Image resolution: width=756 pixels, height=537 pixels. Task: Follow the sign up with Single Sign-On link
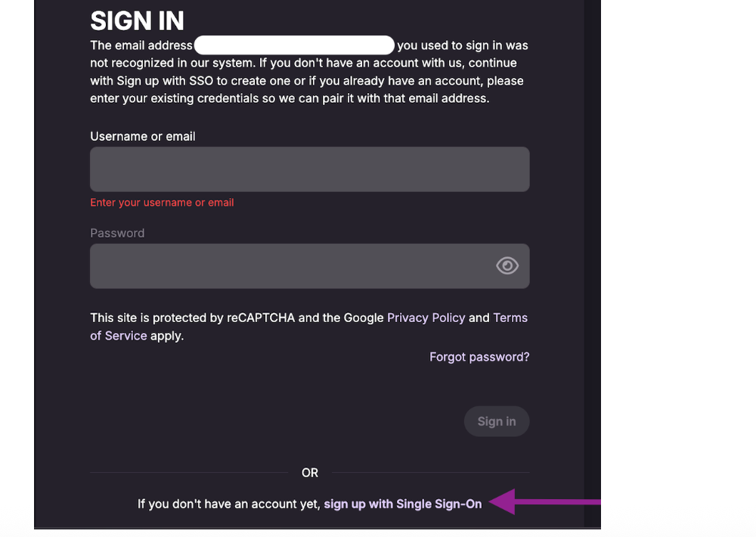402,504
